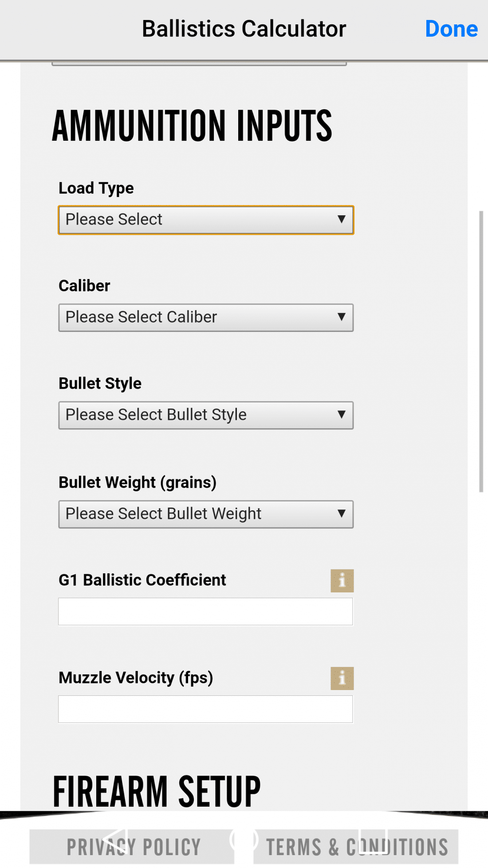
Task: Open the Privacy Policy link
Action: coord(133,847)
